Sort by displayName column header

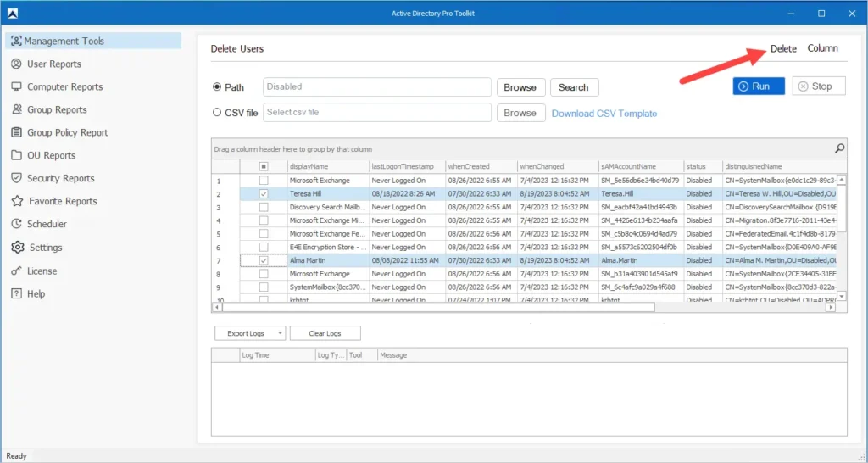328,166
